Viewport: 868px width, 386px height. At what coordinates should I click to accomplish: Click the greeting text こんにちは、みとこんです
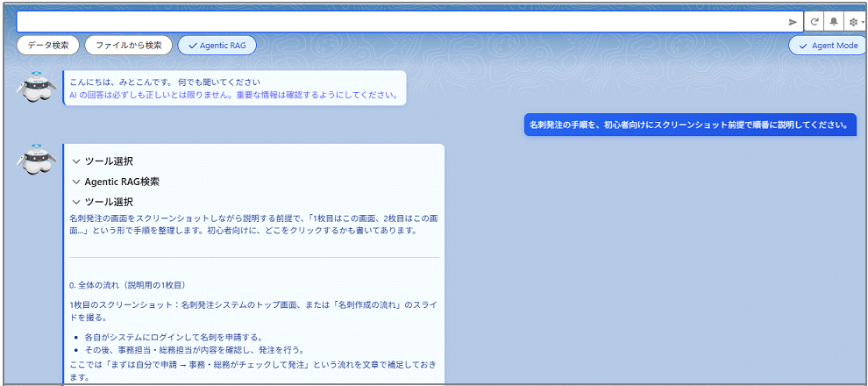tap(165, 82)
